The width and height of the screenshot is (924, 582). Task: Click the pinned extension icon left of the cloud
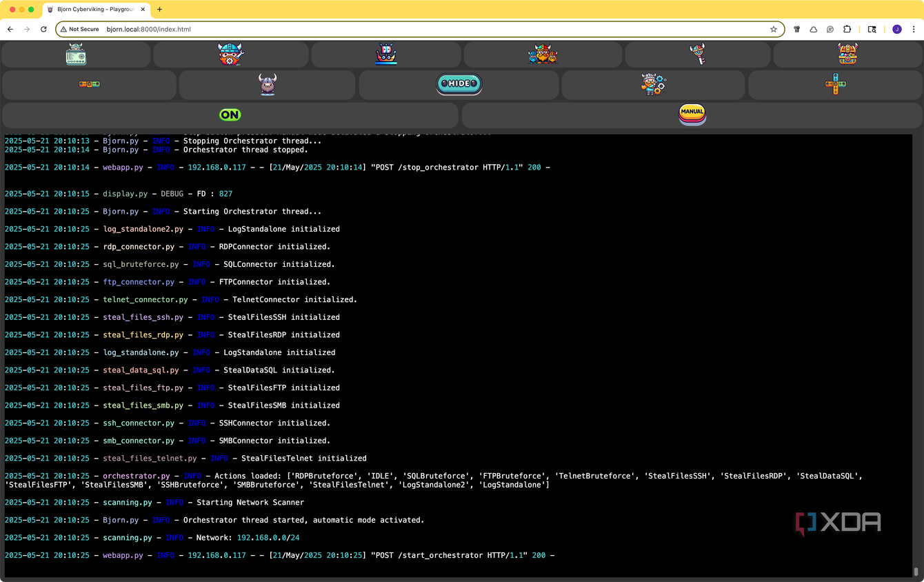coord(797,30)
